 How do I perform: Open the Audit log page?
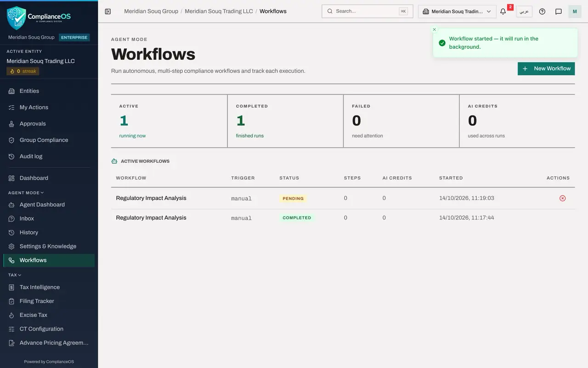[x=49, y=156]
